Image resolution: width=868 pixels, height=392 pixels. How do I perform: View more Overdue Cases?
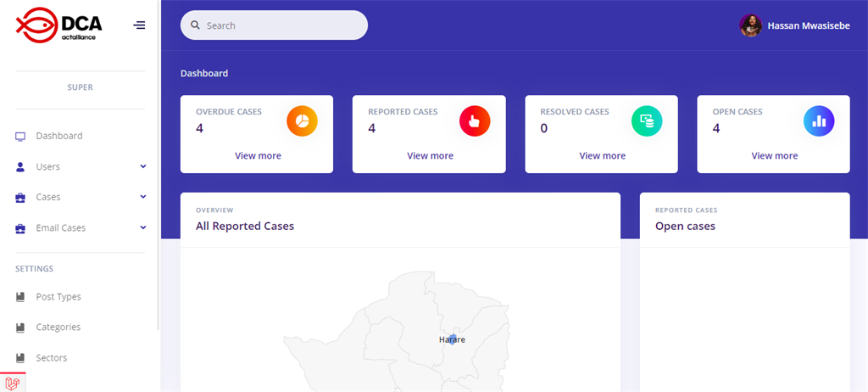tap(258, 156)
